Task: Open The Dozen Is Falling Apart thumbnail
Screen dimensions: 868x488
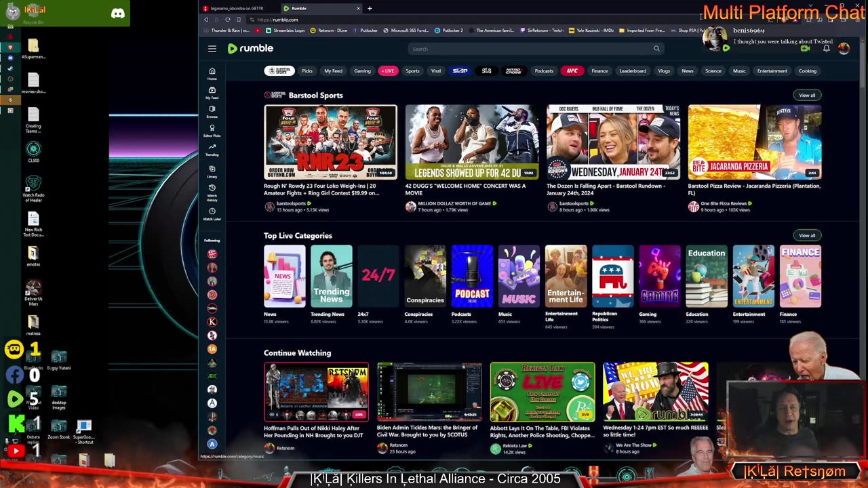Action: pyautogui.click(x=613, y=142)
